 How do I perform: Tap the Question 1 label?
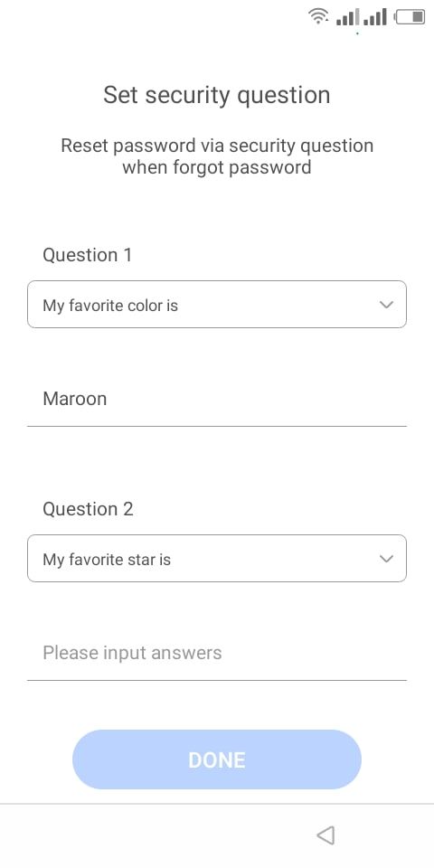(88, 255)
